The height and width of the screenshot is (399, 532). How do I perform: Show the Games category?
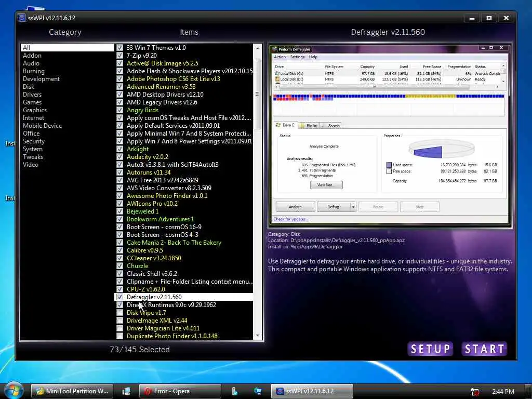click(67, 102)
